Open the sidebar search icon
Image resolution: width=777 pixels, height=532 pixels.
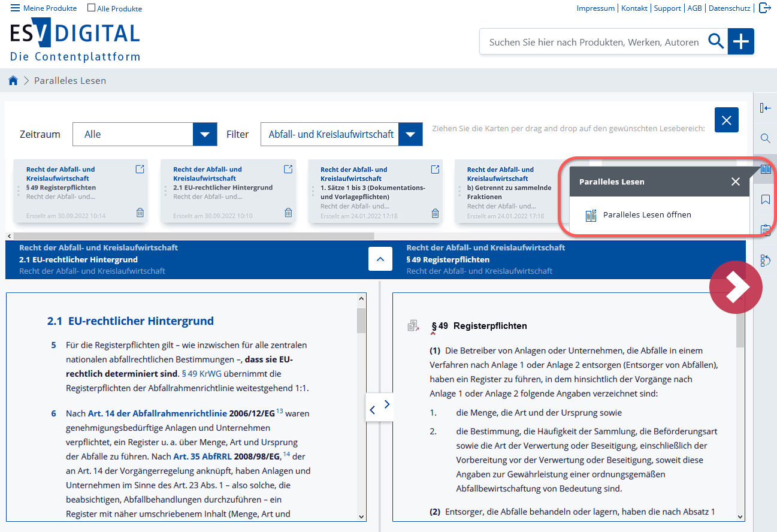pos(765,138)
